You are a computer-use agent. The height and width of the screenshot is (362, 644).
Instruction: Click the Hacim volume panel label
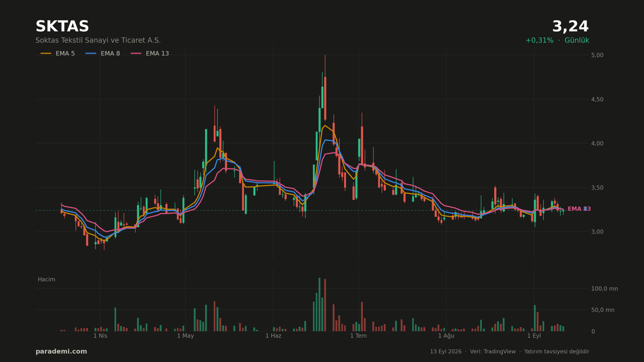coord(46,280)
